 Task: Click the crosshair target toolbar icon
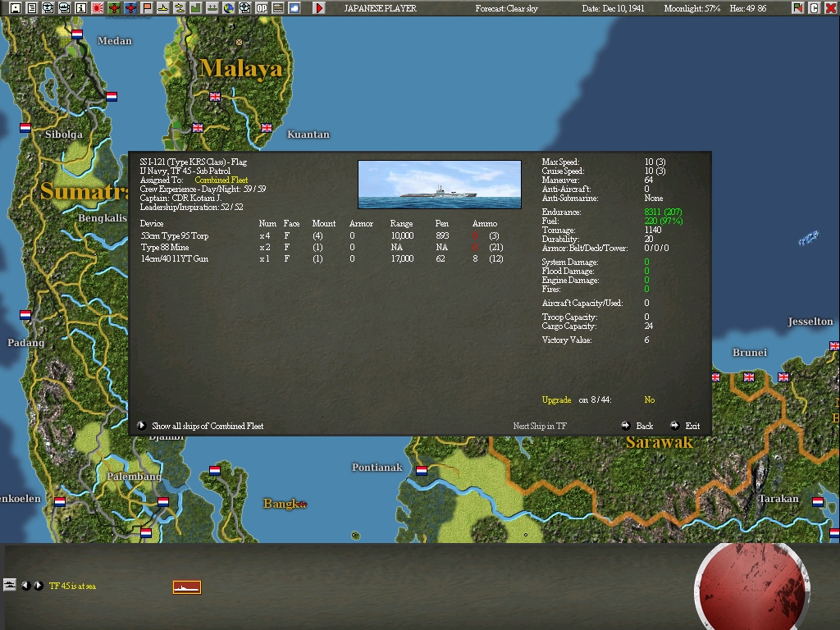pos(244,8)
